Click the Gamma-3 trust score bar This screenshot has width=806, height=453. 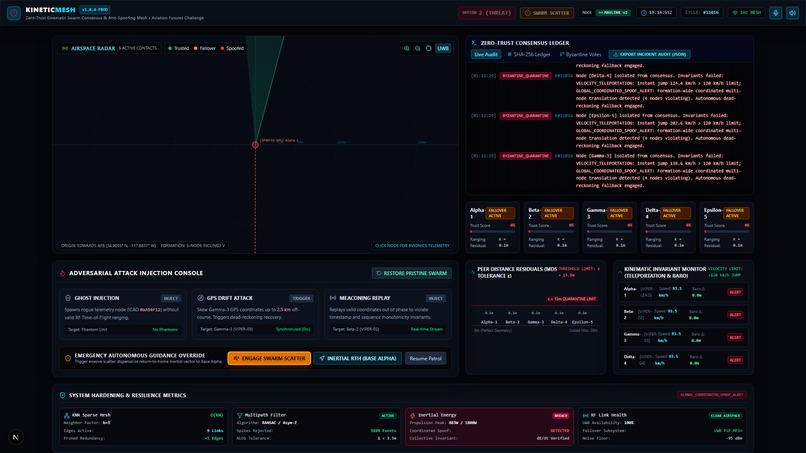click(x=610, y=231)
